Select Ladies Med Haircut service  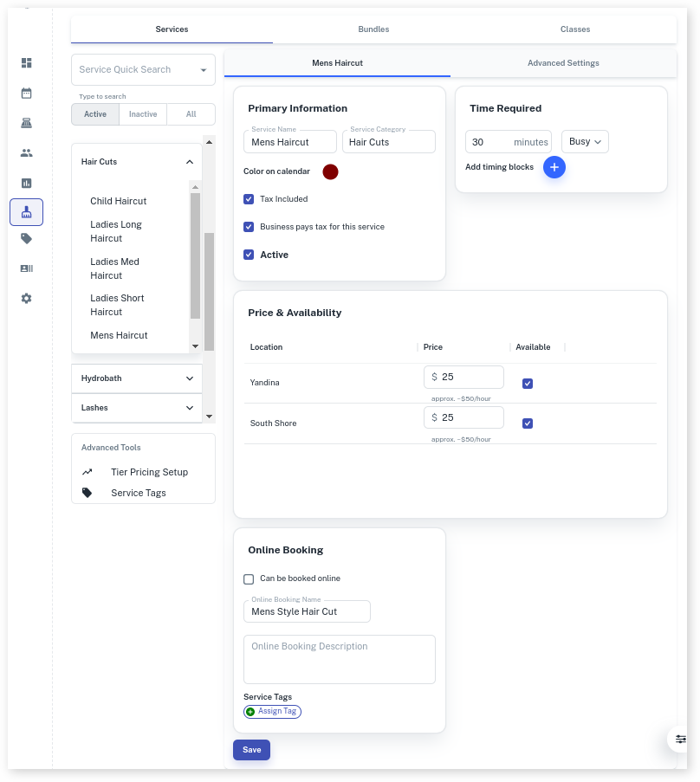click(x=114, y=268)
